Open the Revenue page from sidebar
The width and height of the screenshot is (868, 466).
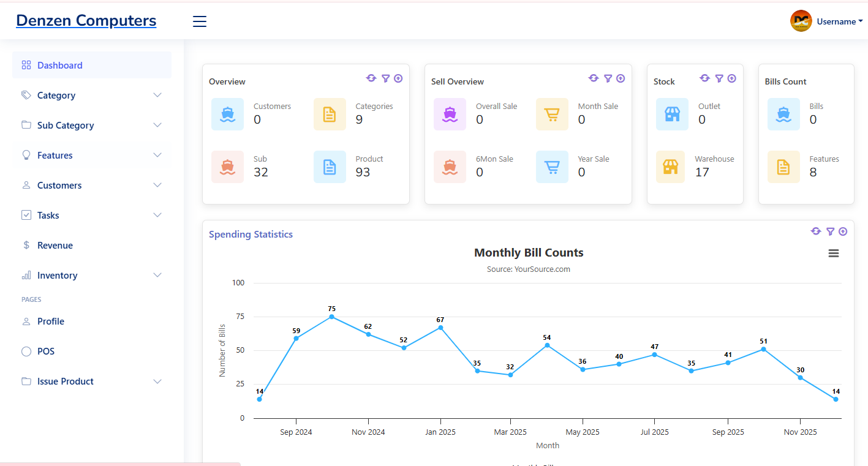tap(55, 246)
